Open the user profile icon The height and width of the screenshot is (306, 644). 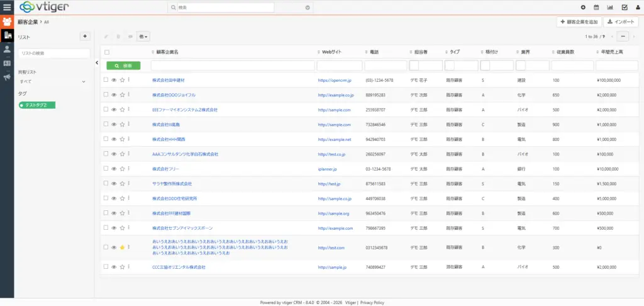(x=637, y=8)
